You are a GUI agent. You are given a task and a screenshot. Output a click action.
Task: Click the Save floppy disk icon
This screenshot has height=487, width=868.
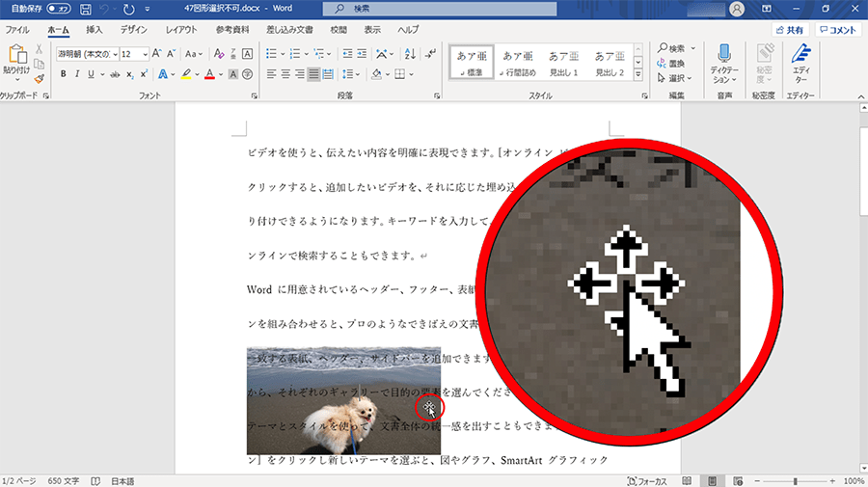86,9
